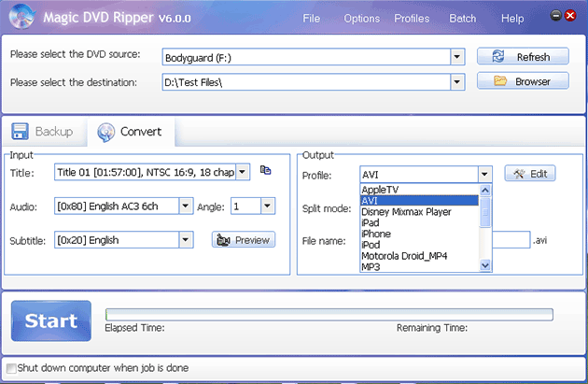The image size is (588, 384).
Task: Select Motorola Droid_MP4 profile
Action: click(419, 256)
